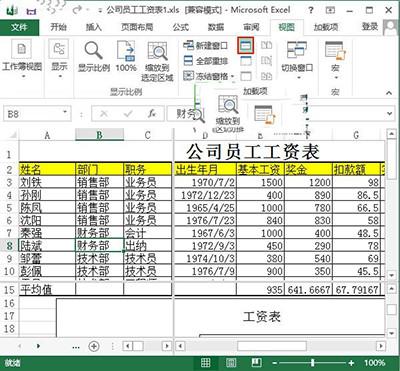400x371 pixels.
Task: Click the 宏 (Macros) icon
Action: pos(335,51)
